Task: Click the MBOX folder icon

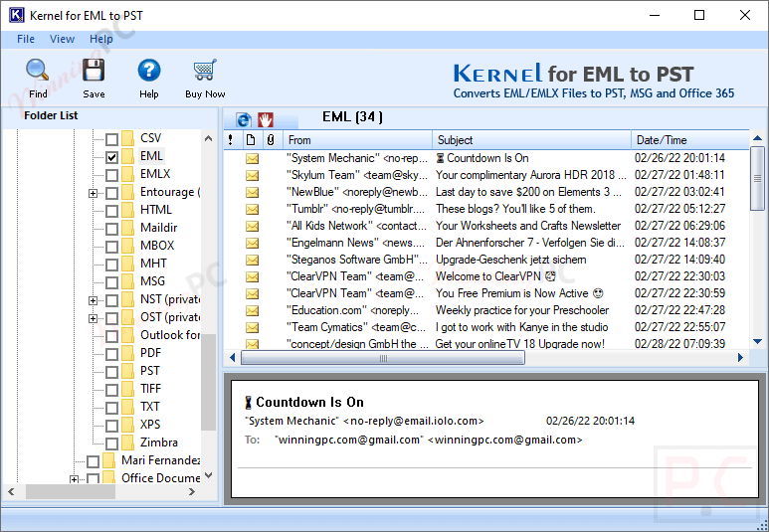Action: click(127, 246)
